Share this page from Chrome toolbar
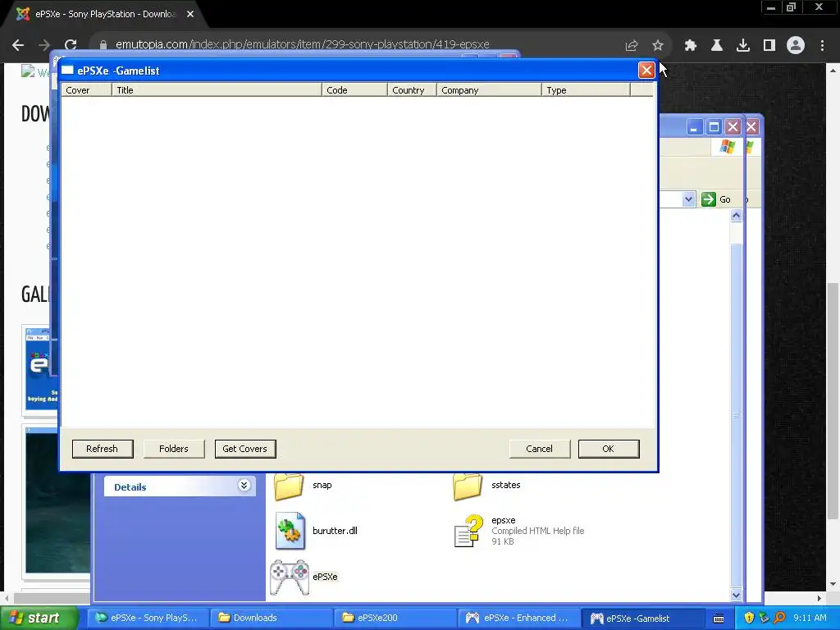 (632, 46)
